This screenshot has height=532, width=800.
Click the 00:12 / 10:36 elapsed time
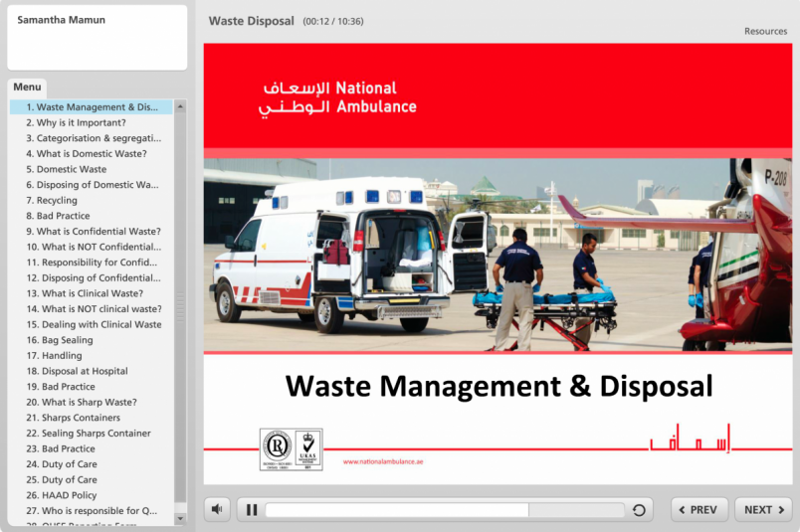pyautogui.click(x=333, y=22)
